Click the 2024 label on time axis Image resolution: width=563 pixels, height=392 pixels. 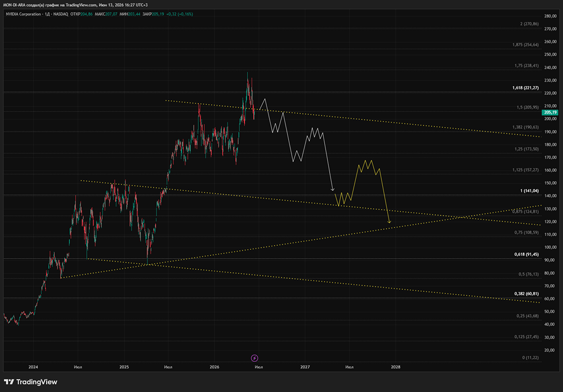[x=33, y=367]
